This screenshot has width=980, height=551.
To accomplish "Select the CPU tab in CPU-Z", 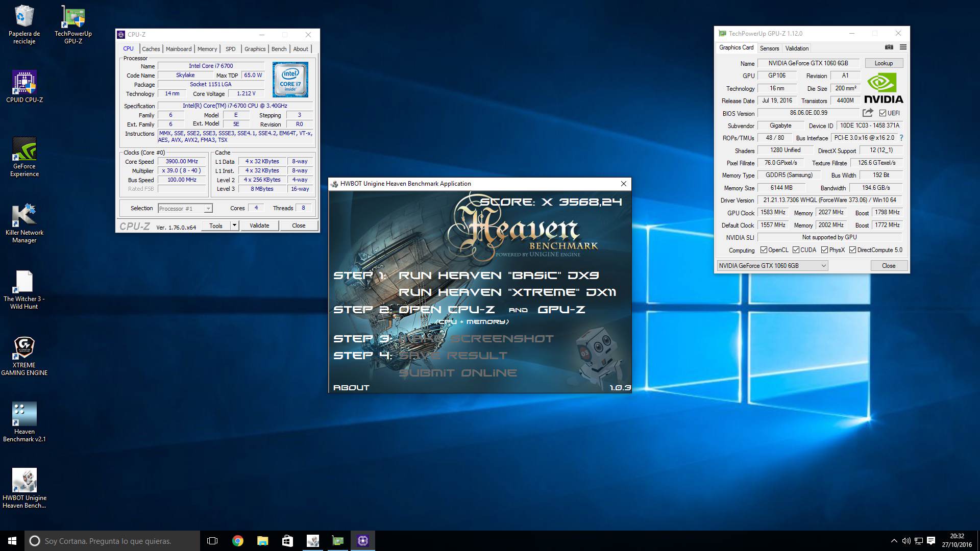I will pyautogui.click(x=128, y=48).
